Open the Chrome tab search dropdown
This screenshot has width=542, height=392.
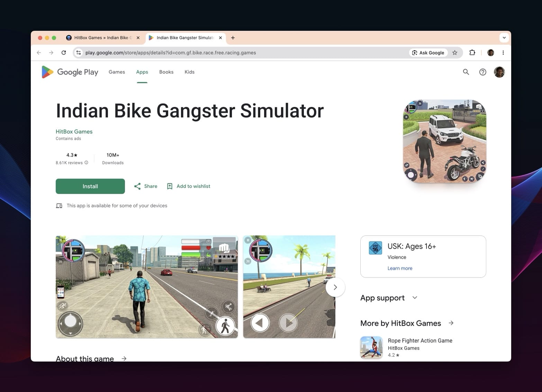(x=504, y=38)
